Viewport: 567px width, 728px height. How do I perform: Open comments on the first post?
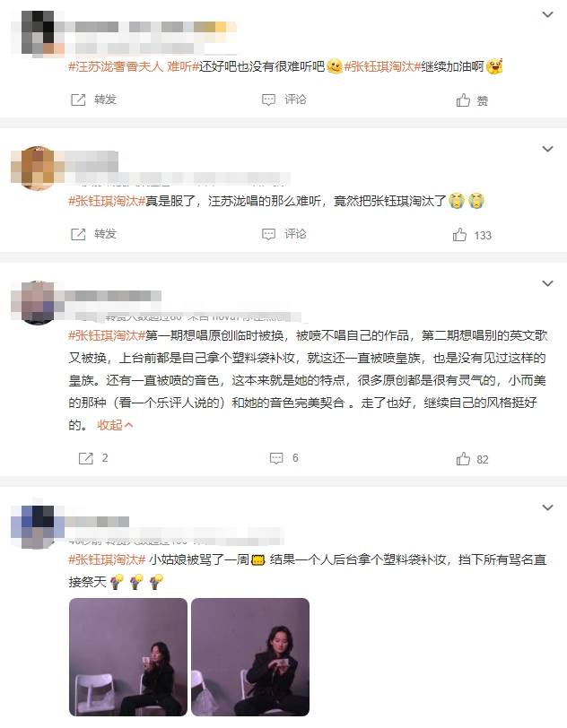284,100
